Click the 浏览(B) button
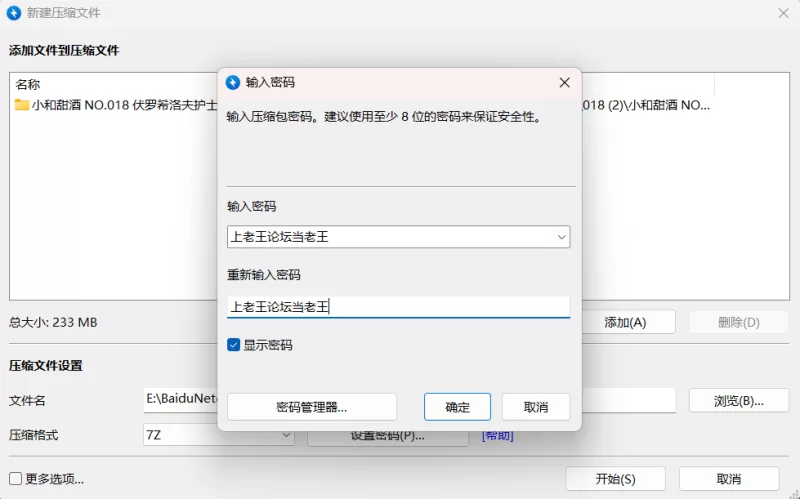Screen dimensions: 800x499 point(738,401)
